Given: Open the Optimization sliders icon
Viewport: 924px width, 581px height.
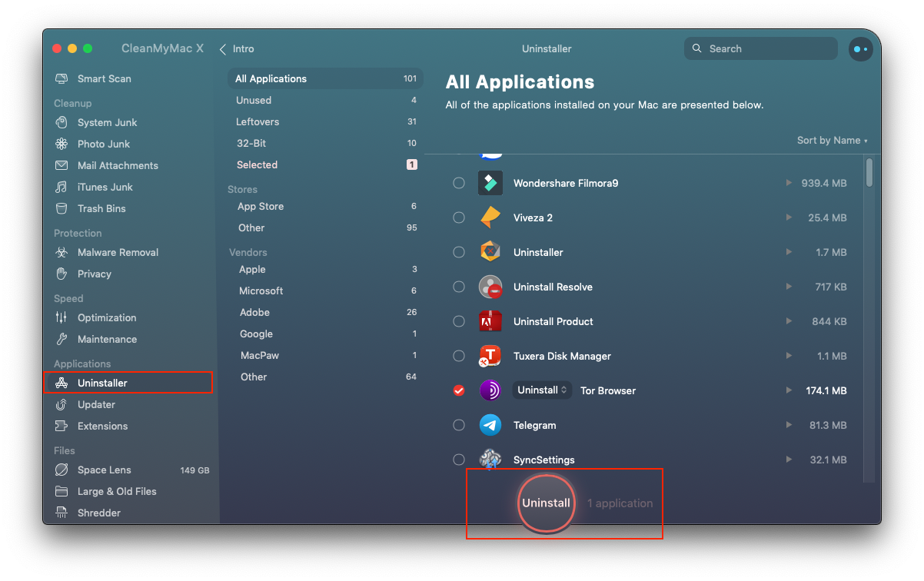Looking at the screenshot, I should (61, 318).
